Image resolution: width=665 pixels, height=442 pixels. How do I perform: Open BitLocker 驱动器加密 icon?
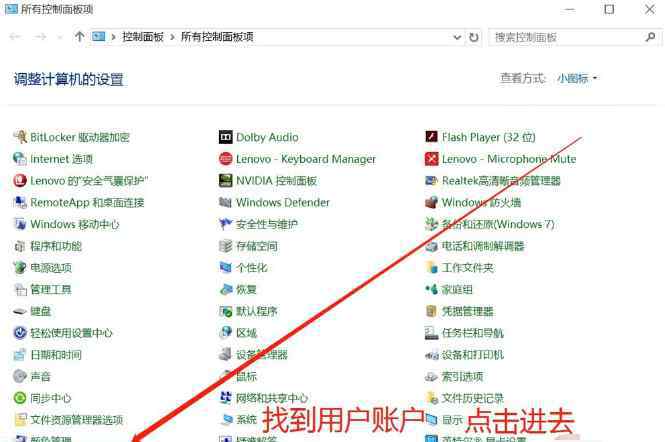click(20, 137)
